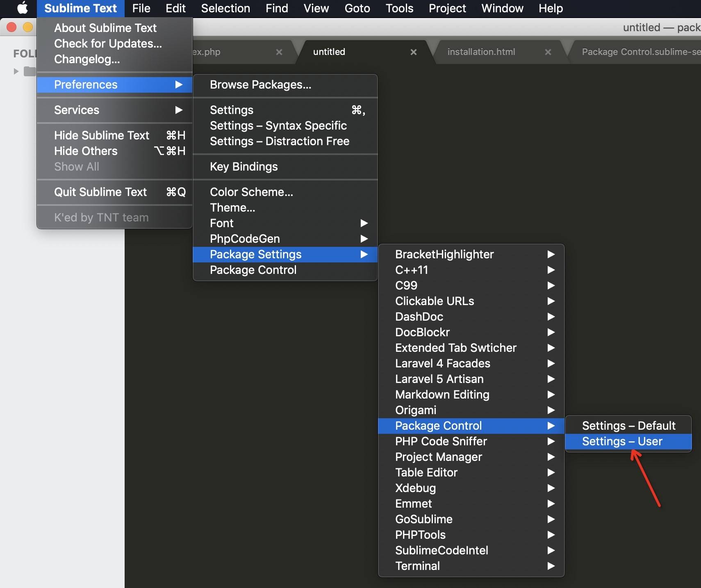Choose Color Scheme...
The image size is (701, 588).
pos(285,192)
